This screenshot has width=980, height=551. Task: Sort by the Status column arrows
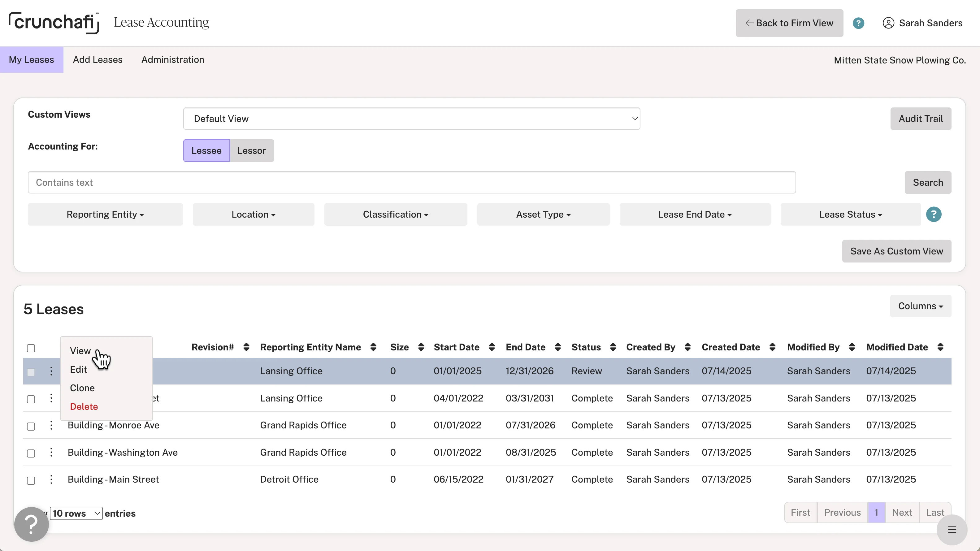pos(613,347)
